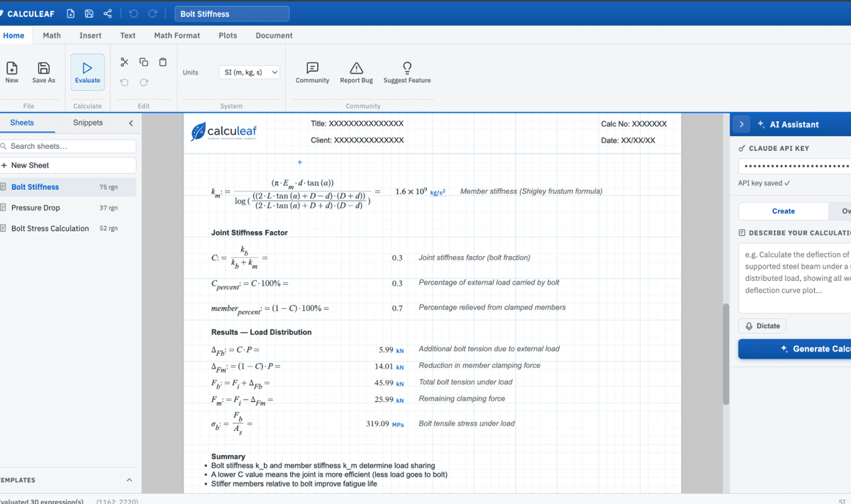Cut selection with the scissors icon
This screenshot has height=504, width=851.
[124, 62]
